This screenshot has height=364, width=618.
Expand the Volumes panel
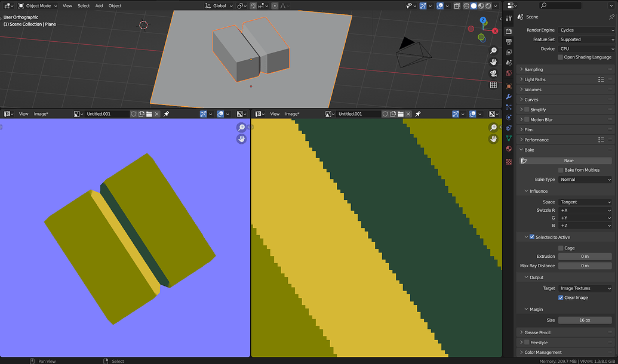point(565,90)
